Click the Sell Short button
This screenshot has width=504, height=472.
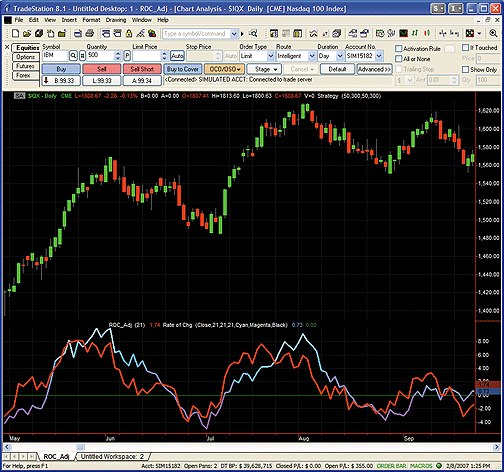[x=142, y=69]
